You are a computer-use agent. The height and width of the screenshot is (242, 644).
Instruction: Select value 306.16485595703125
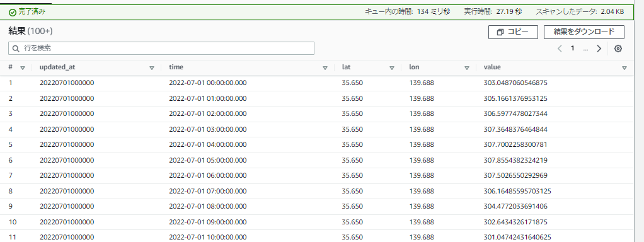click(517, 191)
